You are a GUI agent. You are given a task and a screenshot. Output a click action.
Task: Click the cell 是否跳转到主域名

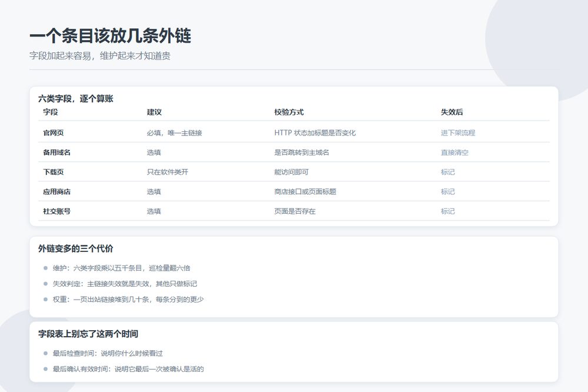coord(302,152)
